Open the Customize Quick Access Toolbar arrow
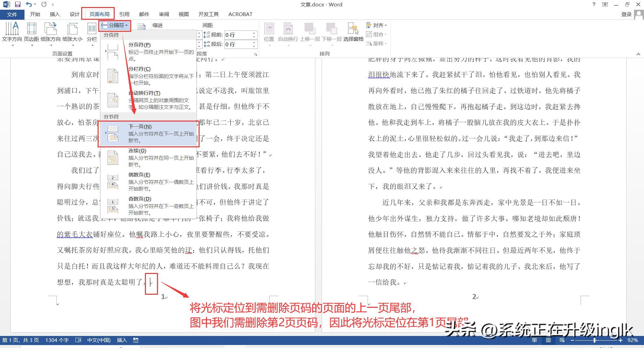This screenshot has height=348, width=644. coord(53,5)
